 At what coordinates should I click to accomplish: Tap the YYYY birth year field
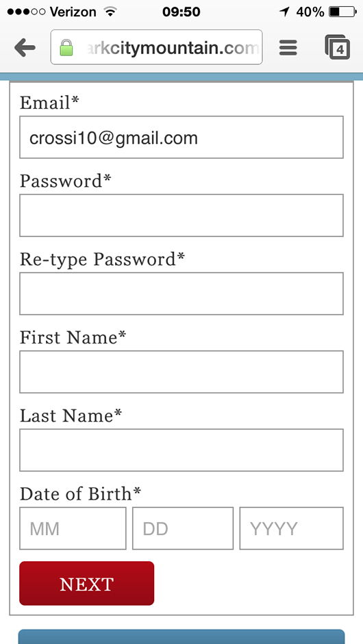click(x=292, y=528)
